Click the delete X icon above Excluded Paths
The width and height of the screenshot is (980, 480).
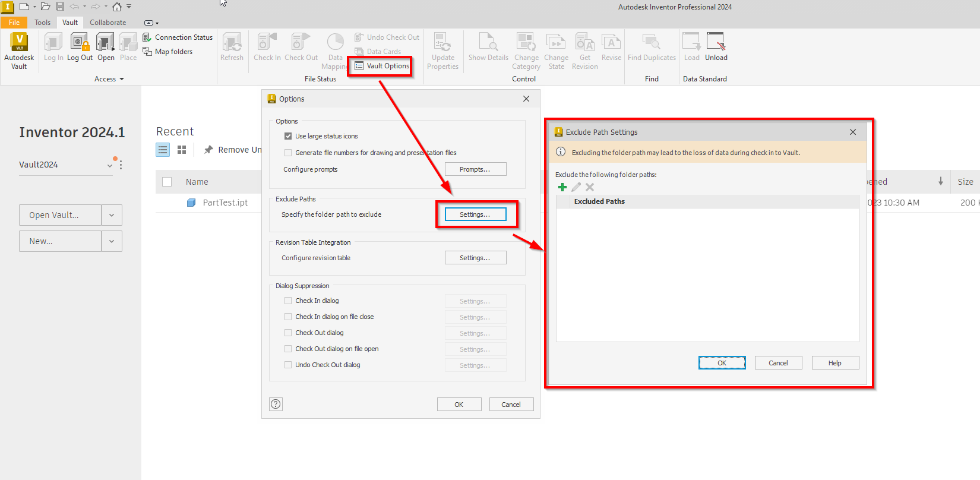[x=590, y=187]
